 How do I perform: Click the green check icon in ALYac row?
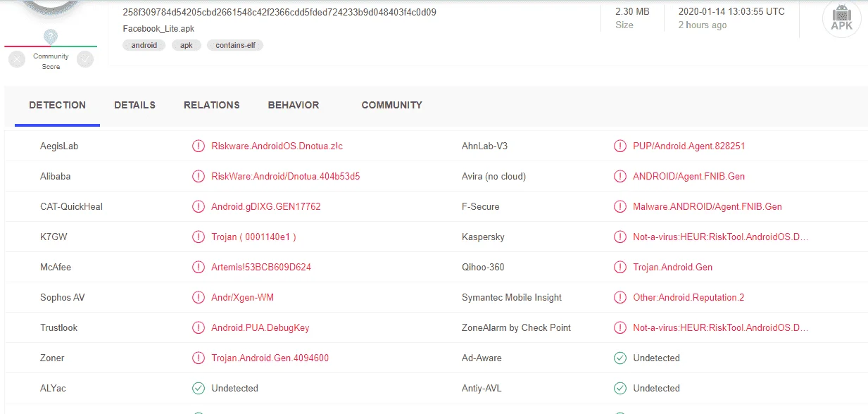tap(199, 388)
